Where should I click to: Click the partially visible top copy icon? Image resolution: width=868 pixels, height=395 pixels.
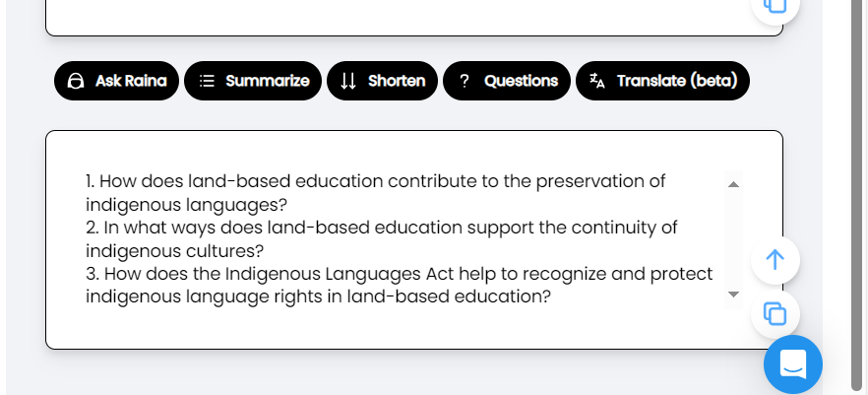coord(775,6)
